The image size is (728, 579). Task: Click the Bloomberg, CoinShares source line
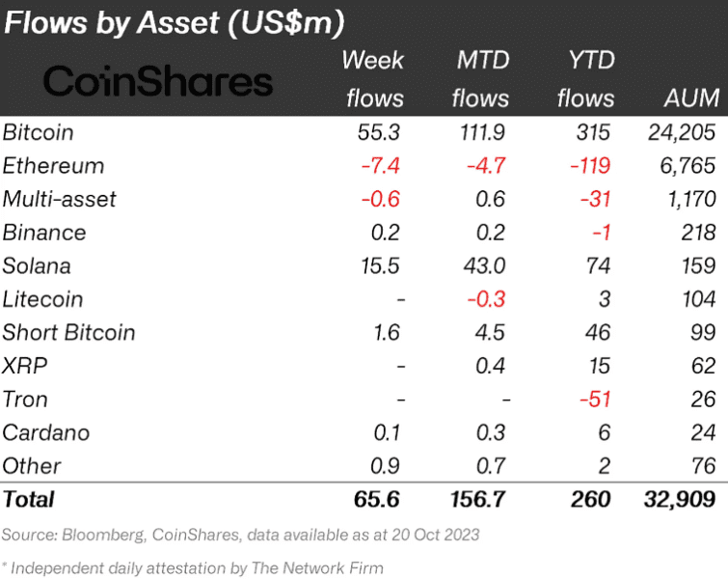[x=240, y=535]
